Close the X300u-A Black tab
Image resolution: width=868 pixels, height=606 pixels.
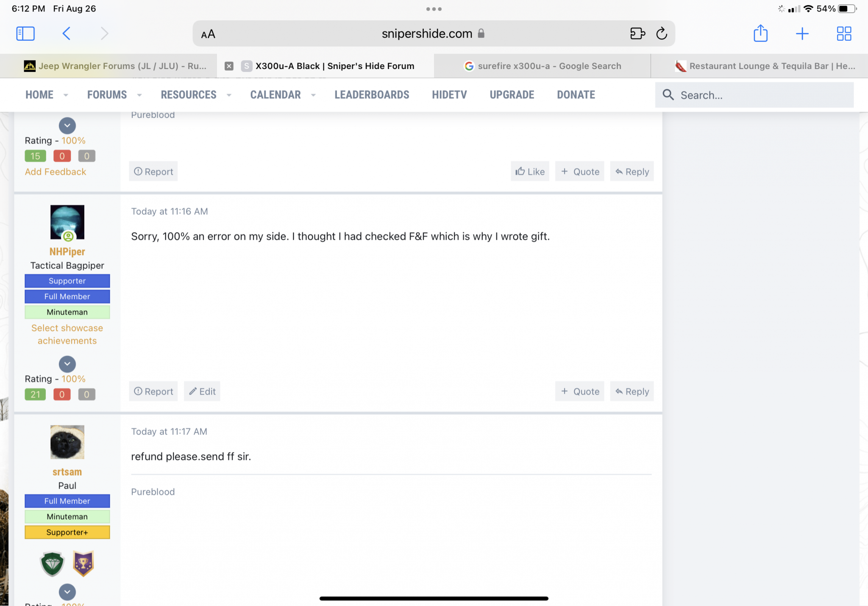pyautogui.click(x=229, y=66)
